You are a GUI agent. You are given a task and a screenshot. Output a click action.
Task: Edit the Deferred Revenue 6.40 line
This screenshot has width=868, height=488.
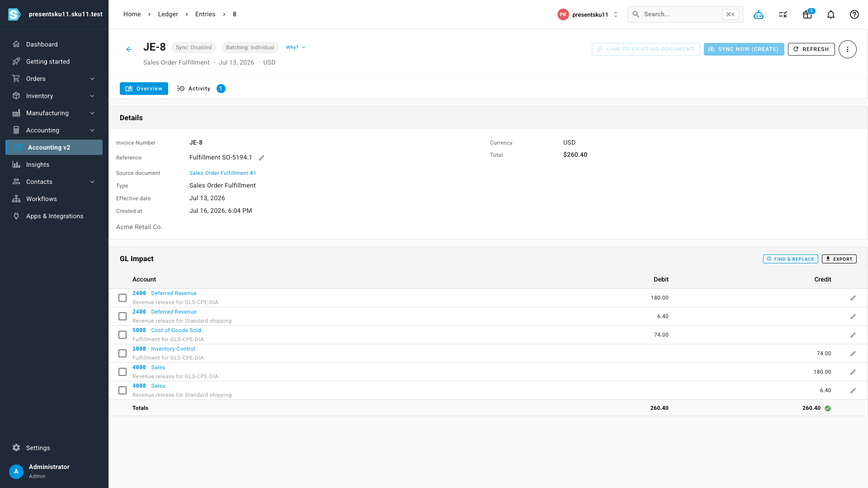pos(853,316)
